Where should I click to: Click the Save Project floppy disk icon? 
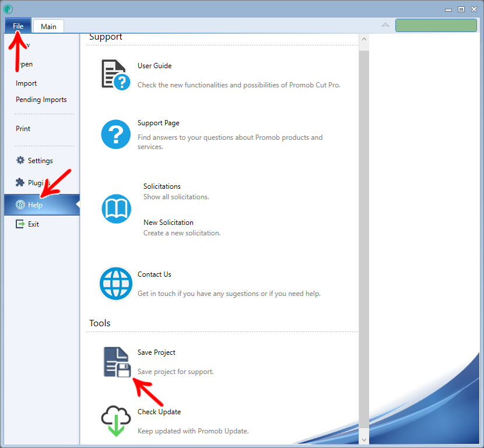(117, 362)
